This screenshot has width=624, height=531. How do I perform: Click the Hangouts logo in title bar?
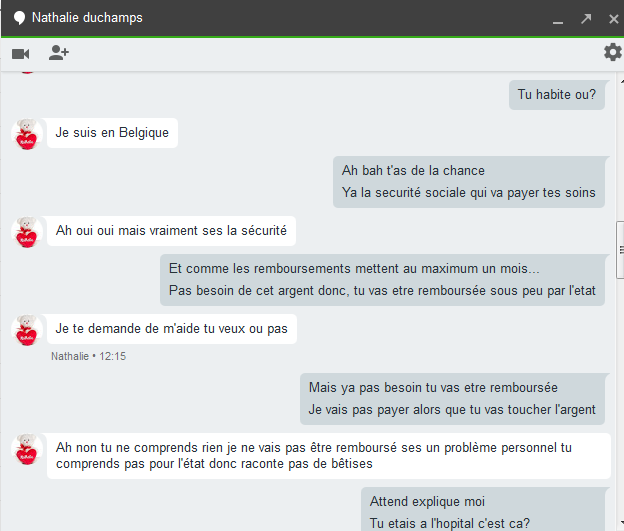[x=18, y=18]
